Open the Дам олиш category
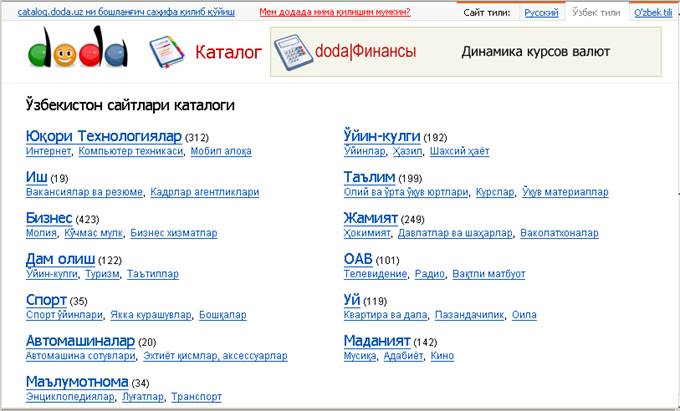Image resolution: width=680 pixels, height=411 pixels. pyautogui.click(x=60, y=259)
